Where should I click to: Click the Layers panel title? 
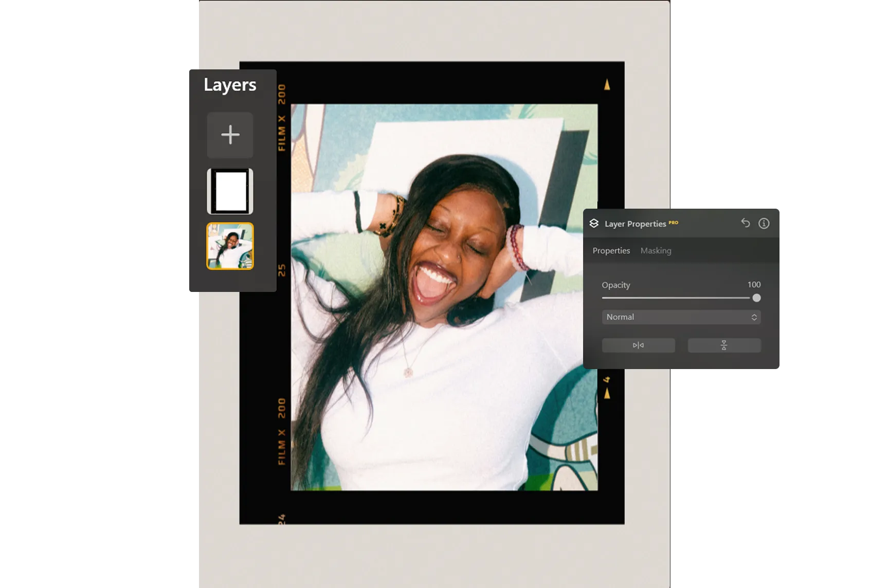[x=230, y=85]
